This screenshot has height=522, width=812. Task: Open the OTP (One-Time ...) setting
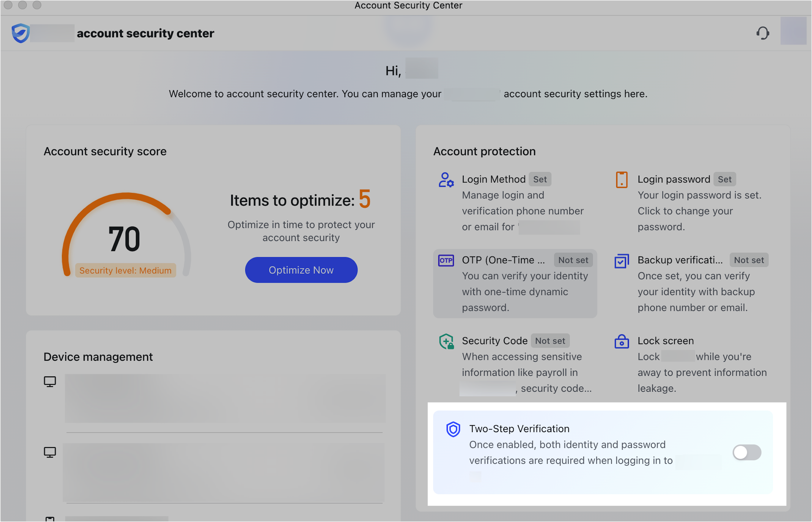tap(515, 284)
